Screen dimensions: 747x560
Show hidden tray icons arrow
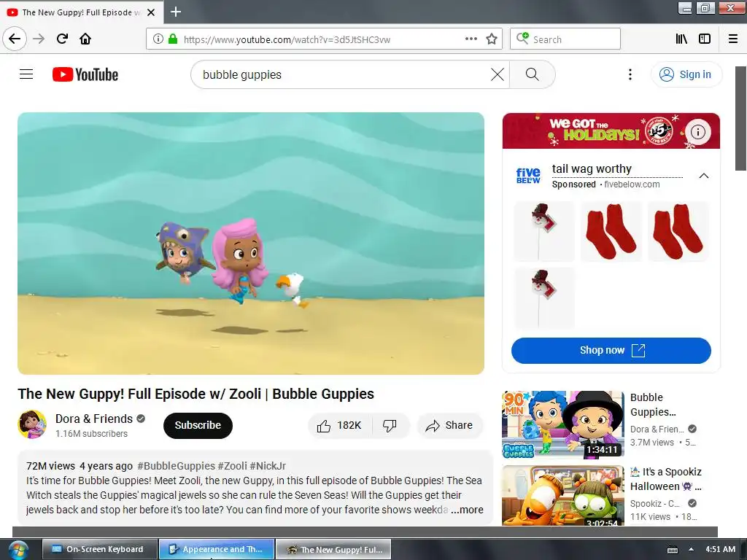pyautogui.click(x=691, y=549)
